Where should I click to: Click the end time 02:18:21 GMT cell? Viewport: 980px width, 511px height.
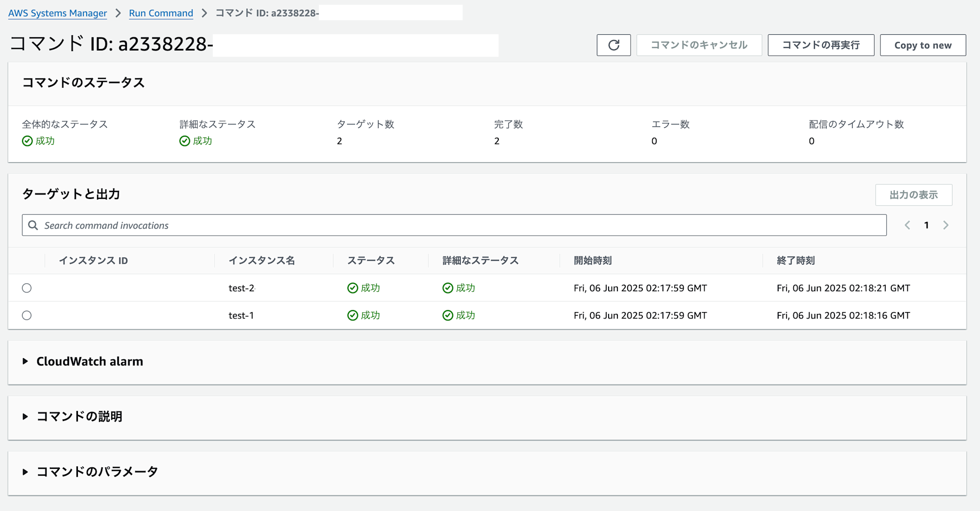(843, 288)
